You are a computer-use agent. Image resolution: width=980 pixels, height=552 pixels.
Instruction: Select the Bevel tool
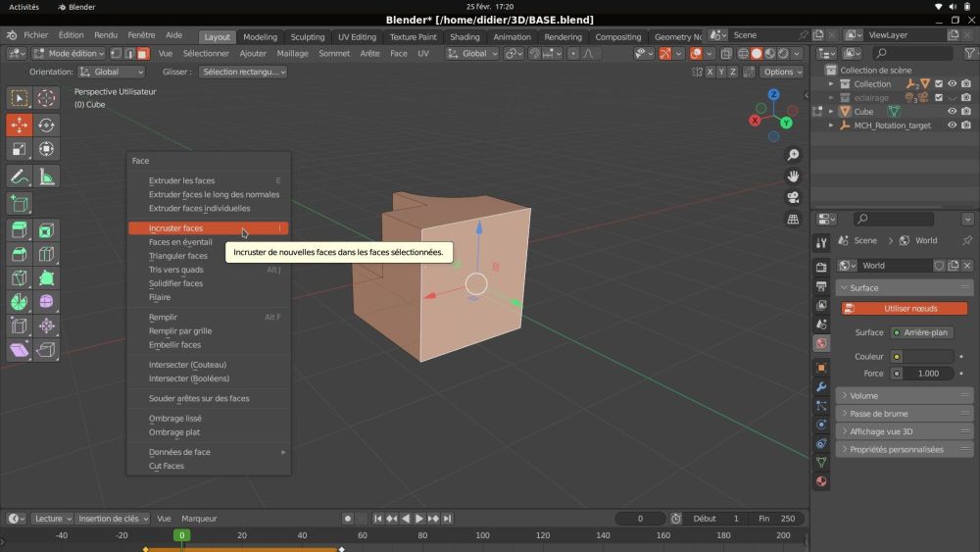click(x=19, y=254)
